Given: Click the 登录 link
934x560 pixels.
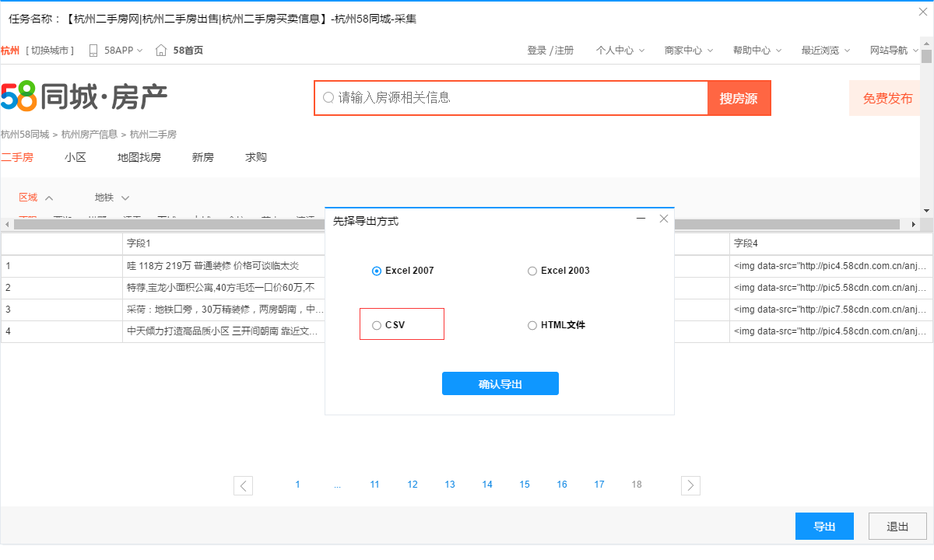Looking at the screenshot, I should click(x=537, y=51).
